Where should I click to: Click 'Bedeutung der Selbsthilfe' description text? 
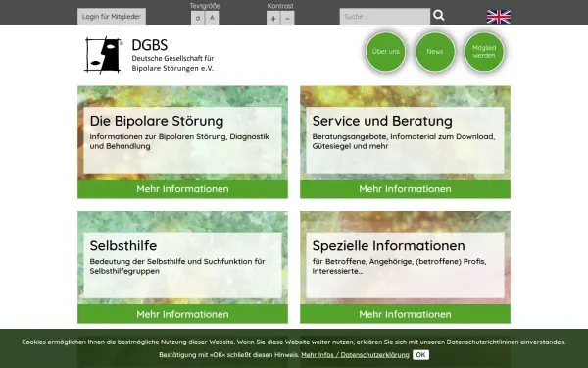coord(177,266)
